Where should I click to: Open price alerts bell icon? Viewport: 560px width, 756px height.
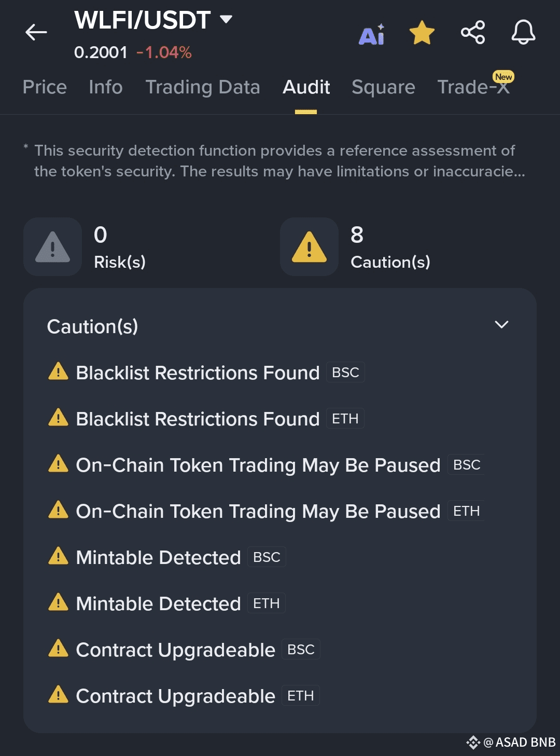click(523, 33)
